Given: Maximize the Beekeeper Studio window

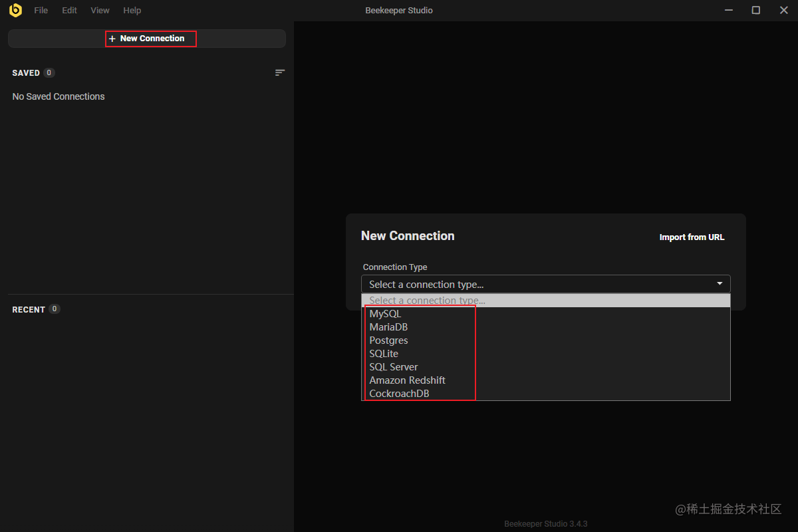Looking at the screenshot, I should pos(756,10).
